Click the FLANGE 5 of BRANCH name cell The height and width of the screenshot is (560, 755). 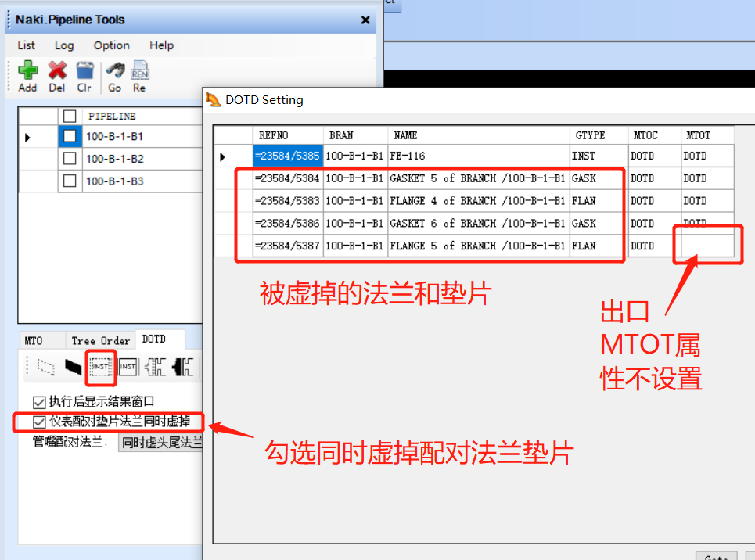pyautogui.click(x=479, y=246)
